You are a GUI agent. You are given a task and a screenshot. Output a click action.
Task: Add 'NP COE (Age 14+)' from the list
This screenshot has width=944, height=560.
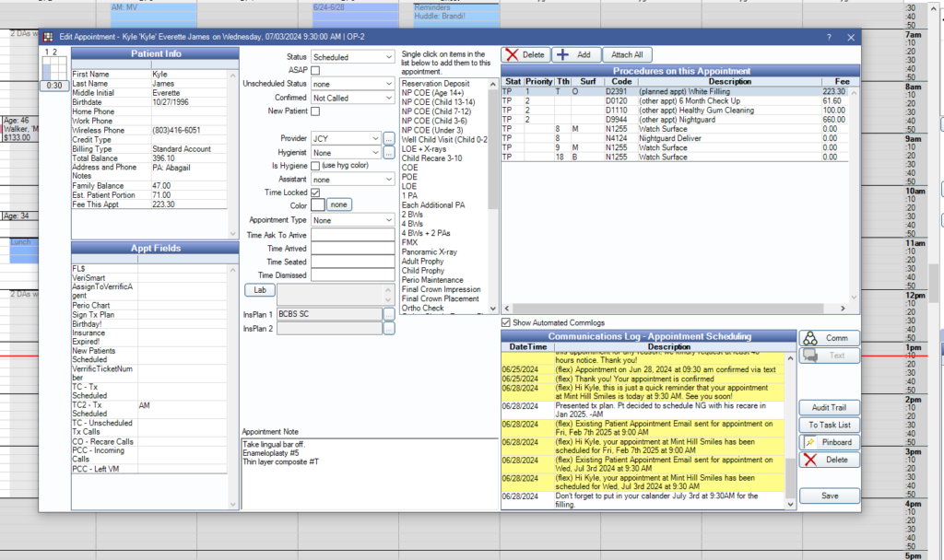tap(432, 93)
